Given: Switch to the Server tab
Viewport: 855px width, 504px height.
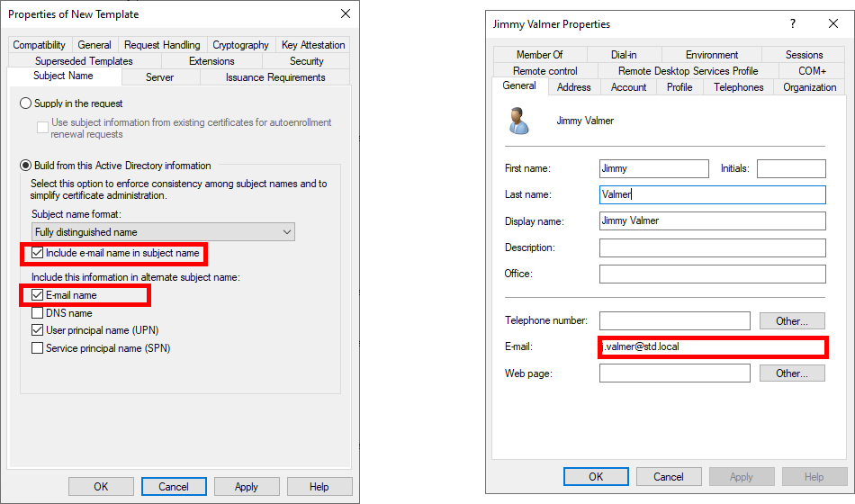Looking at the screenshot, I should click(x=160, y=77).
